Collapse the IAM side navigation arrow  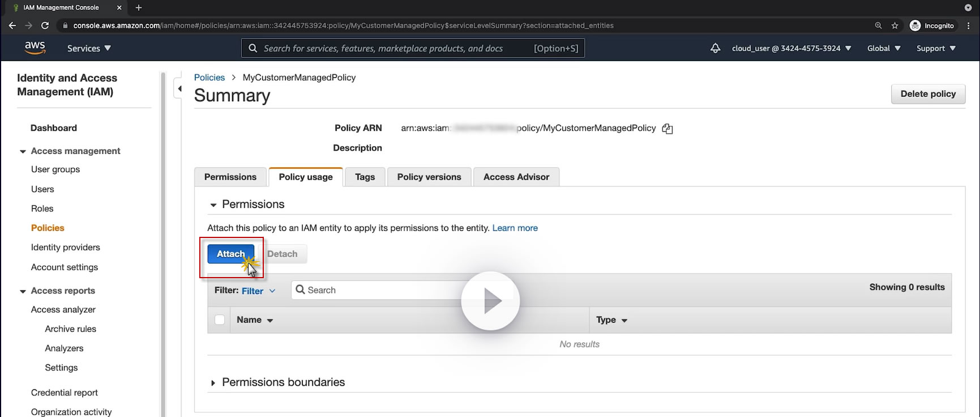pyautogui.click(x=179, y=88)
